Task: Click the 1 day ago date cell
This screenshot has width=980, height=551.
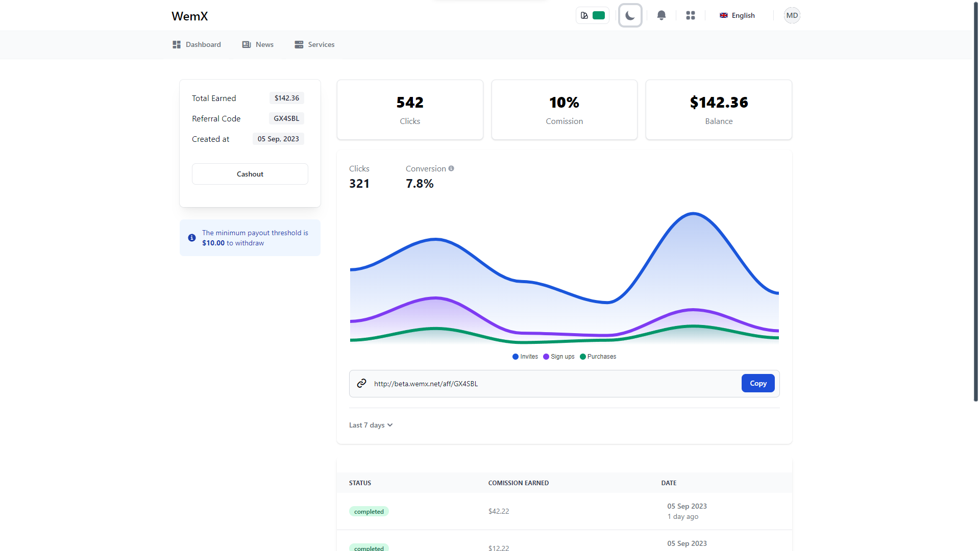Action: tap(683, 516)
